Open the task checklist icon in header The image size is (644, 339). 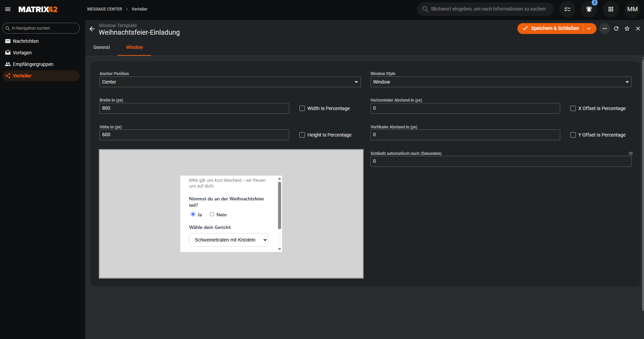(x=567, y=9)
